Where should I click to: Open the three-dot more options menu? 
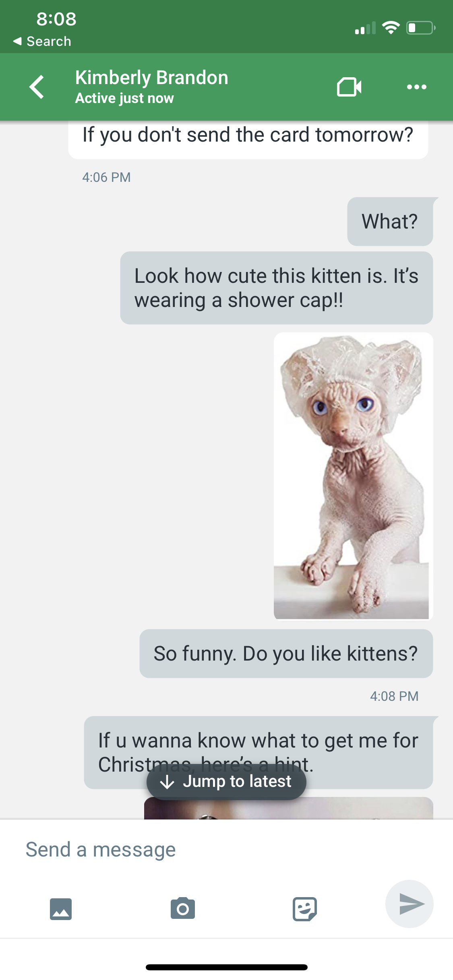pos(416,87)
